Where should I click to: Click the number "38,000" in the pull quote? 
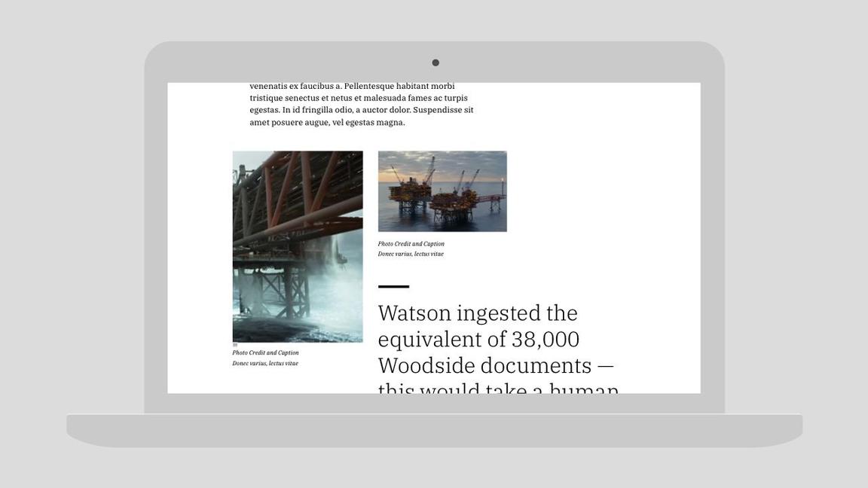point(545,339)
